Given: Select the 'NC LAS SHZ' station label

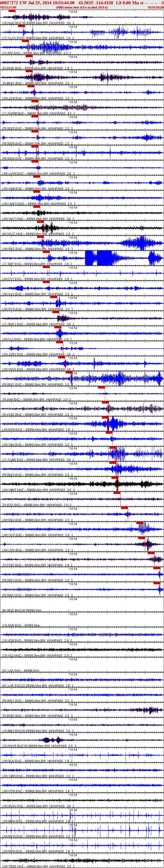Looking at the screenshot, I should pyautogui.click(x=12, y=671).
